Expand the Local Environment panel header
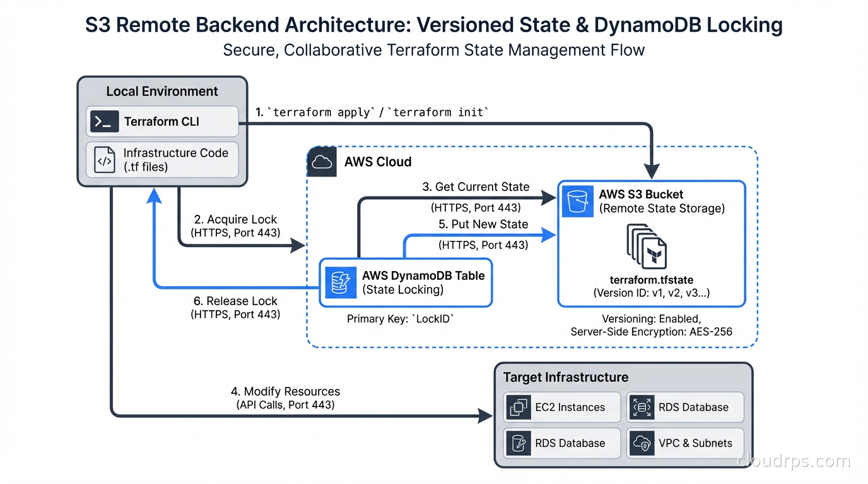This screenshot has height=484, width=868. [161, 91]
